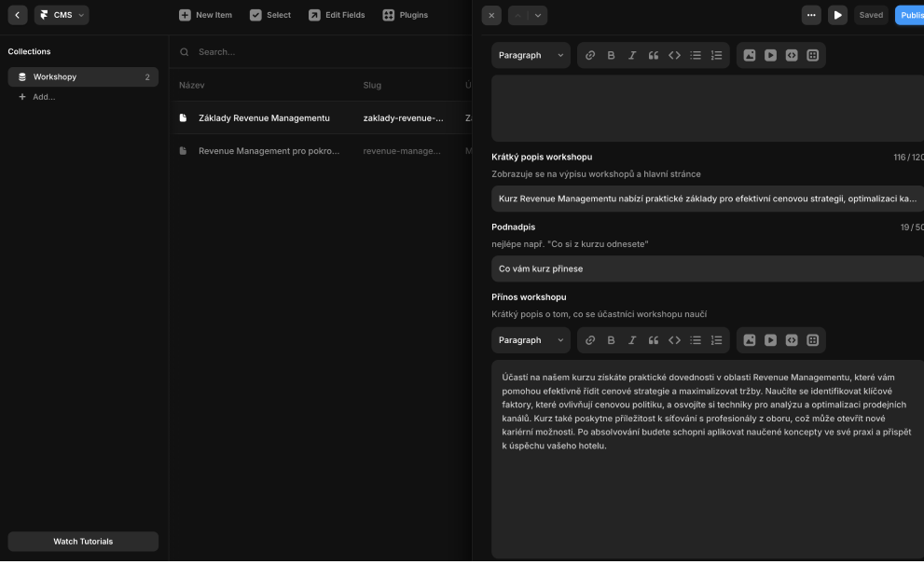The width and height of the screenshot is (924, 578).
Task: Insert image in Přínos workshopu toolbar
Action: tap(750, 340)
